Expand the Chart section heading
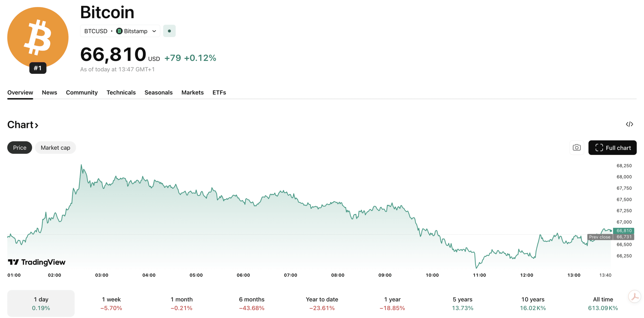The image size is (644, 318). (x=23, y=125)
